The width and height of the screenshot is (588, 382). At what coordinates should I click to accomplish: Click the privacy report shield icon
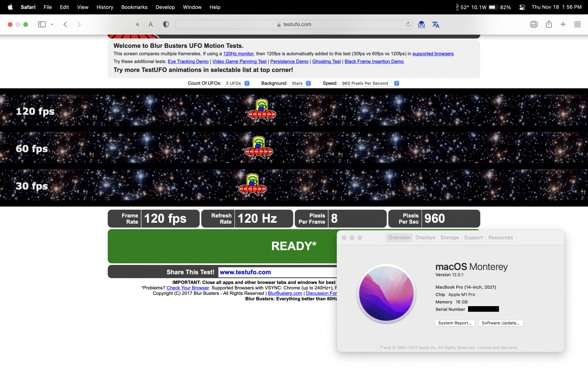pyautogui.click(x=166, y=24)
